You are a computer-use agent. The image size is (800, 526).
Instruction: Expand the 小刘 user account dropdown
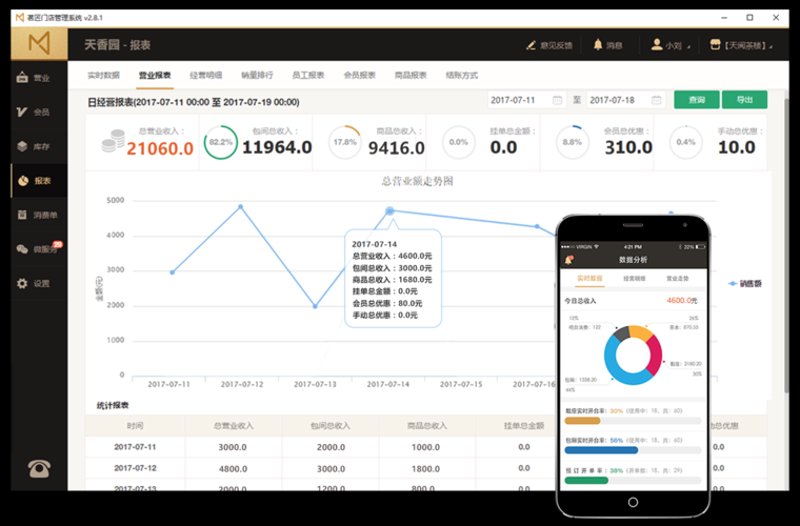coord(671,45)
